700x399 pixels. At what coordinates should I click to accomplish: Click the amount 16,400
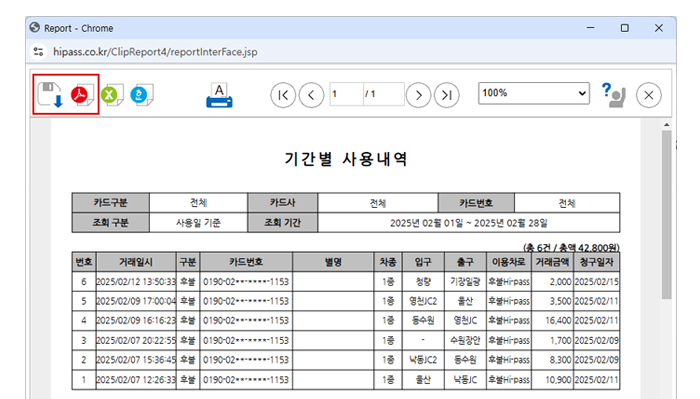click(558, 320)
